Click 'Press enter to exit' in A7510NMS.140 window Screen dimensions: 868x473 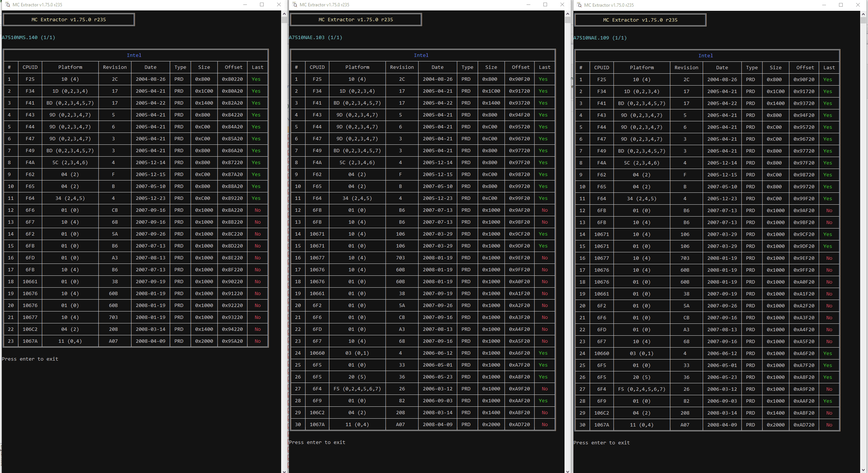tap(30, 359)
